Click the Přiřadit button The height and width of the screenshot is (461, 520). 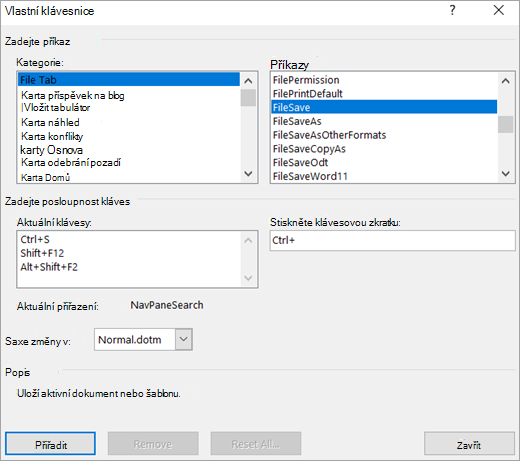50,444
